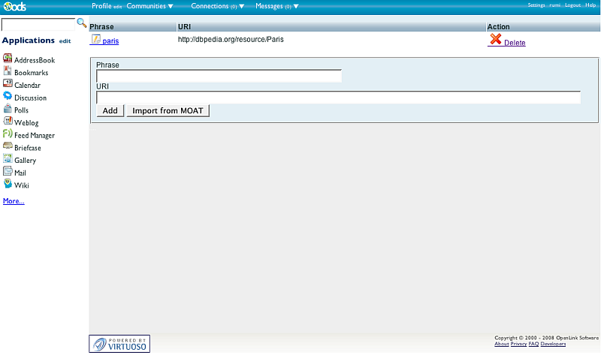
Task: Click the Calendar icon
Action: point(8,85)
